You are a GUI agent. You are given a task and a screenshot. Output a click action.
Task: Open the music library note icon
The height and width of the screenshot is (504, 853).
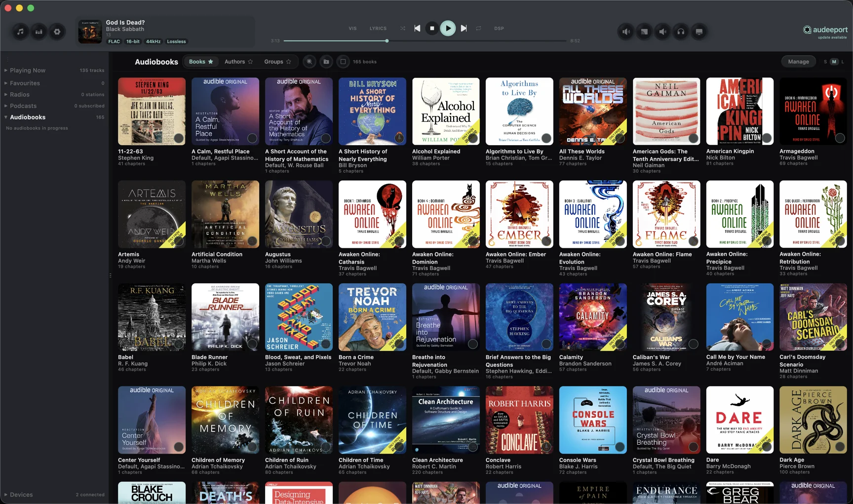click(x=20, y=32)
